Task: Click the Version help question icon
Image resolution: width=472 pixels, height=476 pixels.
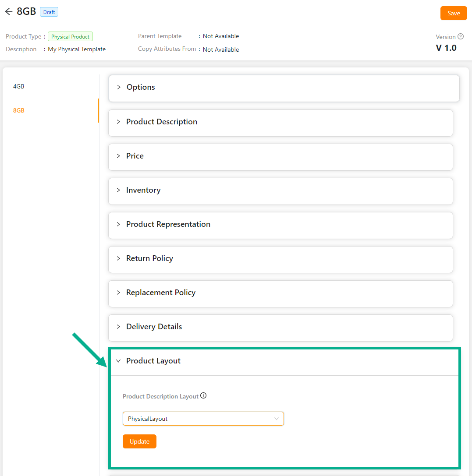Action: [461, 37]
